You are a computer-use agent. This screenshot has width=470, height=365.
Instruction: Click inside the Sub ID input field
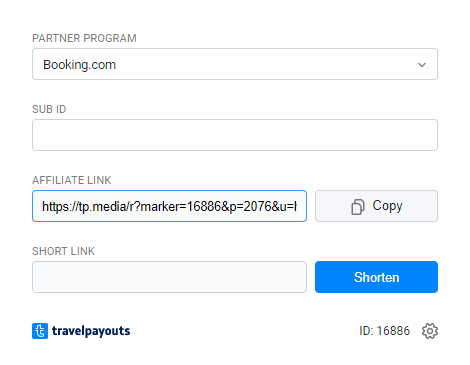click(x=235, y=135)
